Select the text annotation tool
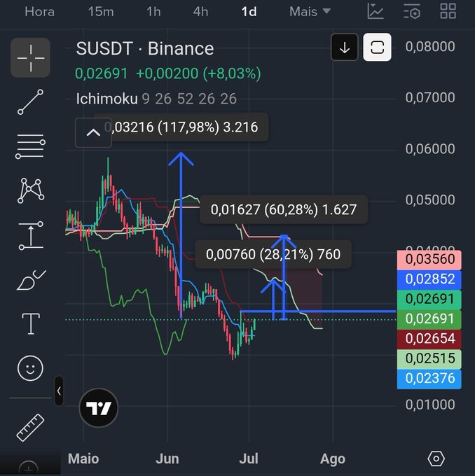475x476 pixels. [31, 324]
